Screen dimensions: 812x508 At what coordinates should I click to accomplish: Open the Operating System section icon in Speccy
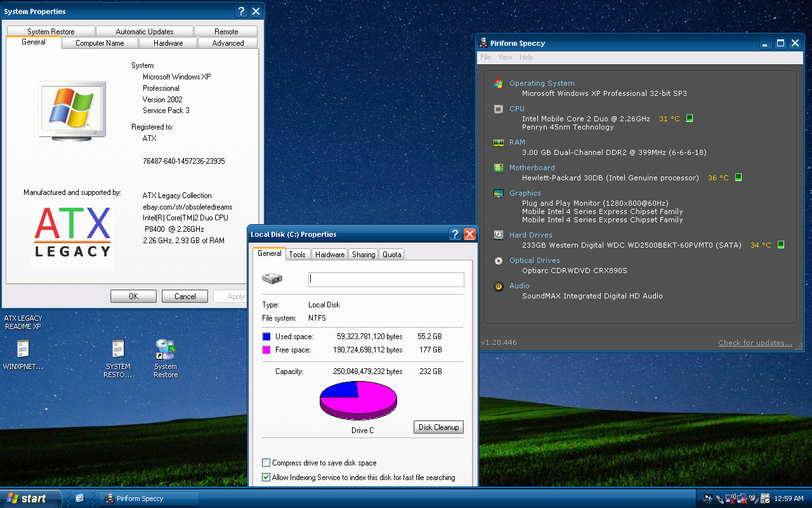tap(499, 83)
